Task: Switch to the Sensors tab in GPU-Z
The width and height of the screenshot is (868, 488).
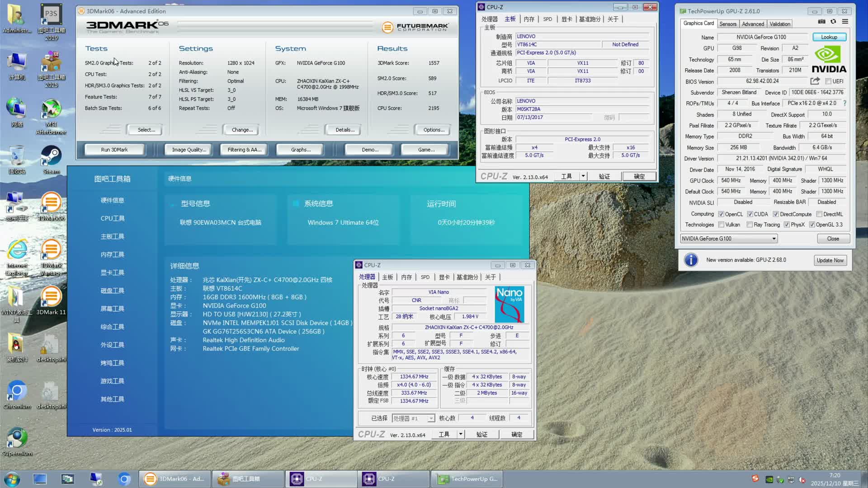Action: point(728,23)
